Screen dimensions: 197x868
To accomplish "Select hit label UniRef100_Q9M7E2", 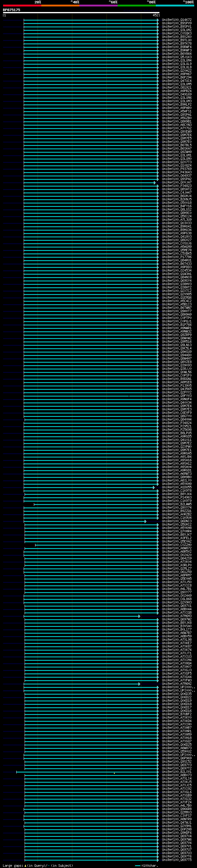I will point(176,443).
